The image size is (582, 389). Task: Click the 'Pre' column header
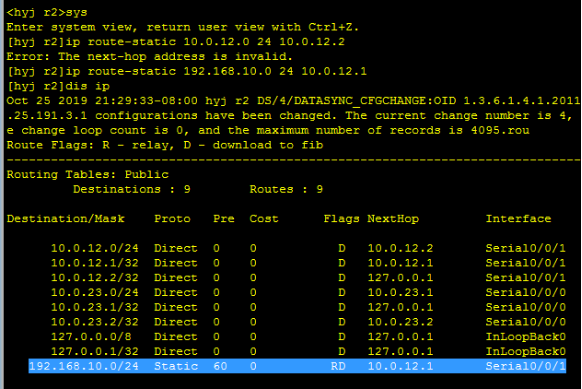pos(223,219)
